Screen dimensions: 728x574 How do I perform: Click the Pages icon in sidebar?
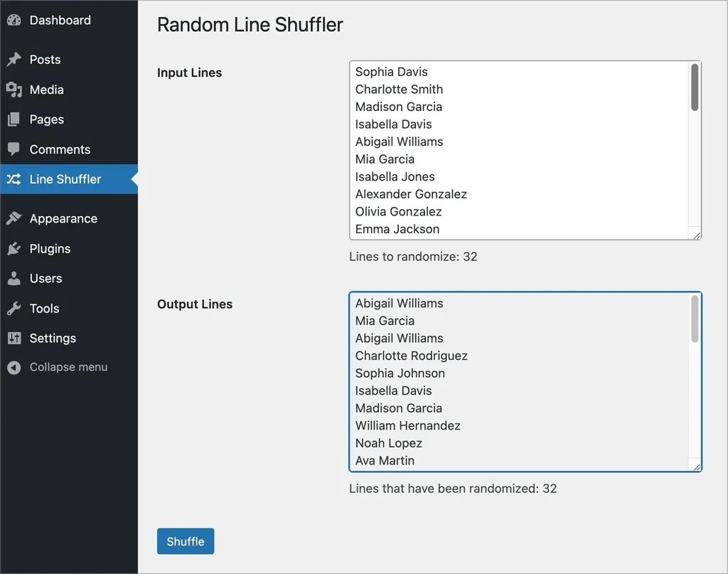[14, 119]
